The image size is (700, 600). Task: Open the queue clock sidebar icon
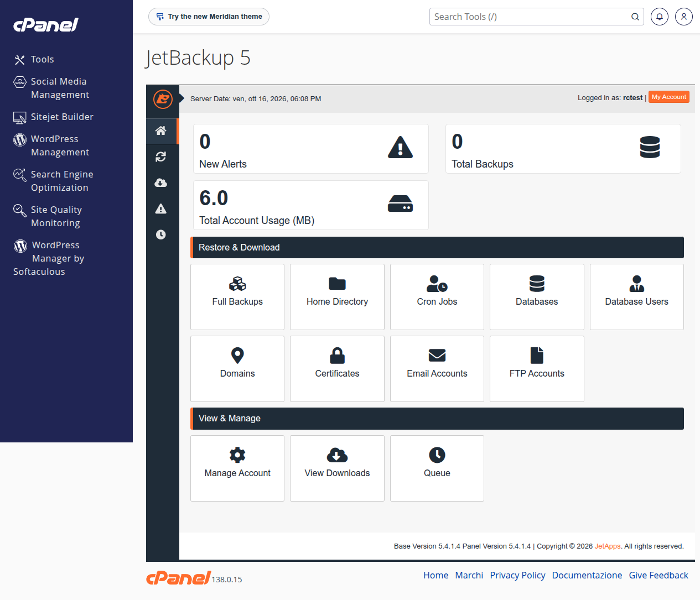(161, 234)
